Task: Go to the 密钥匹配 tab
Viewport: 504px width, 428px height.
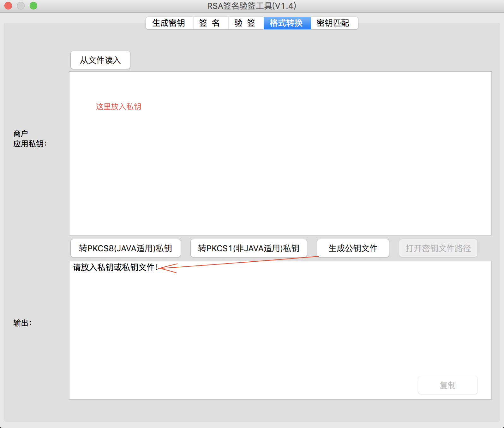Action: pos(334,23)
